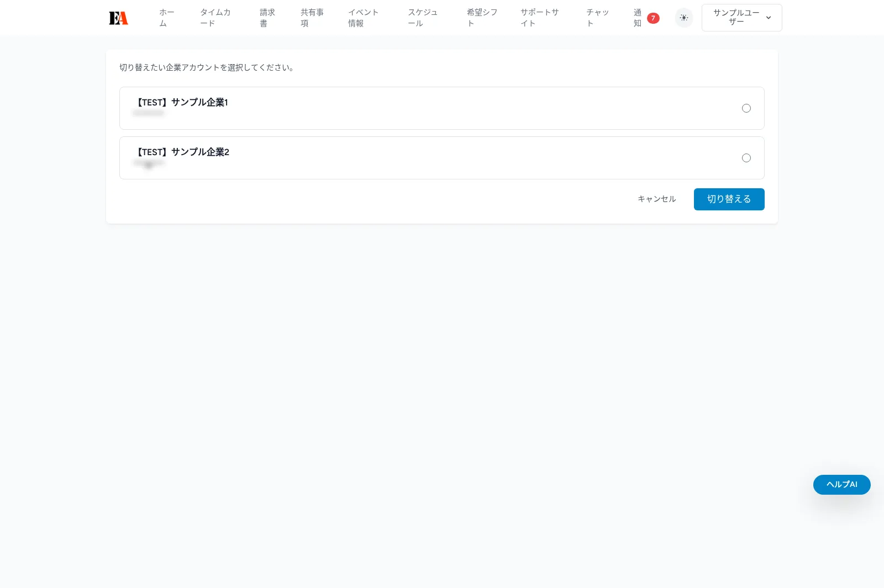Open 希望シフト
Image resolution: width=884 pixels, height=588 pixels.
coord(481,17)
